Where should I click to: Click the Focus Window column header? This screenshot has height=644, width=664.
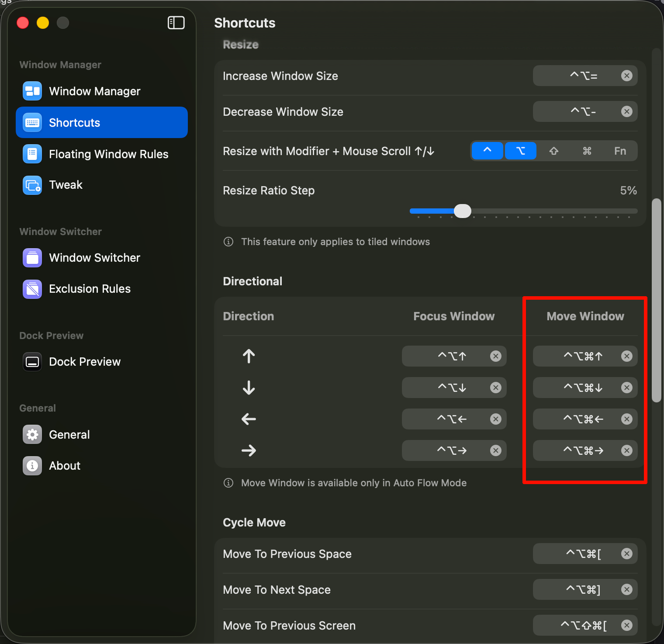[454, 316]
